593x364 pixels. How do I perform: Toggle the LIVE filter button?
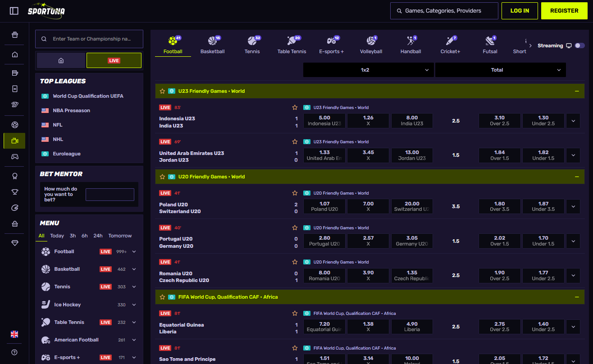coord(114,60)
